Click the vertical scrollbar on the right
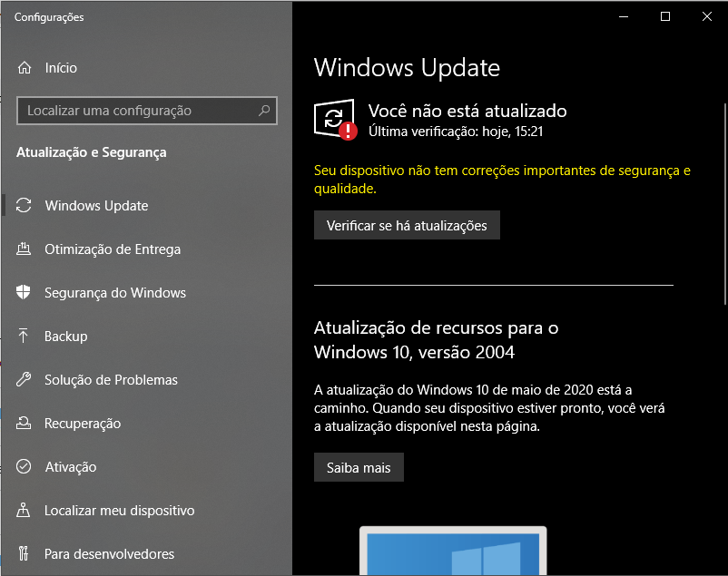 pos(724,204)
